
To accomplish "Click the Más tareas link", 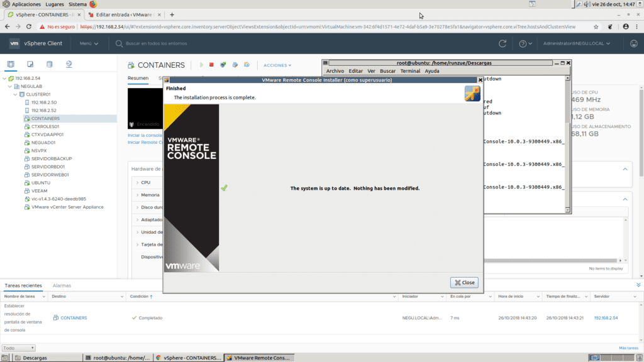I will pos(628,348).
